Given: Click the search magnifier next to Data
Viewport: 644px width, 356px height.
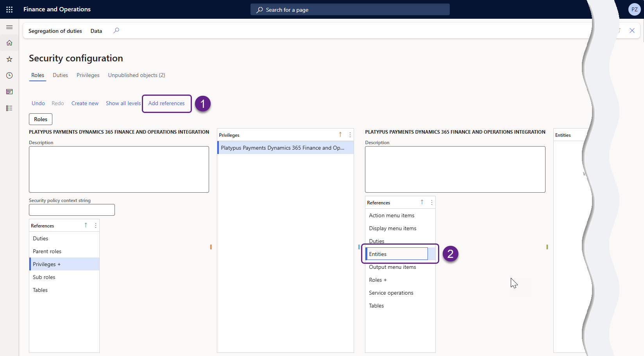Looking at the screenshot, I should coord(116,30).
